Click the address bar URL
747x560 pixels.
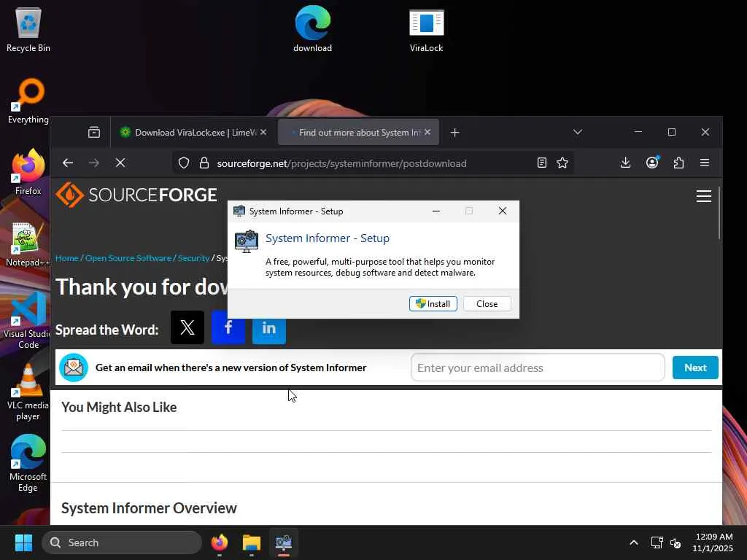point(341,163)
